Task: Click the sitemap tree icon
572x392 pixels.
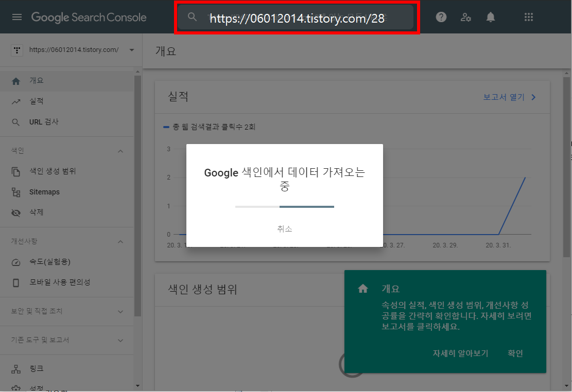Action: pos(15,192)
